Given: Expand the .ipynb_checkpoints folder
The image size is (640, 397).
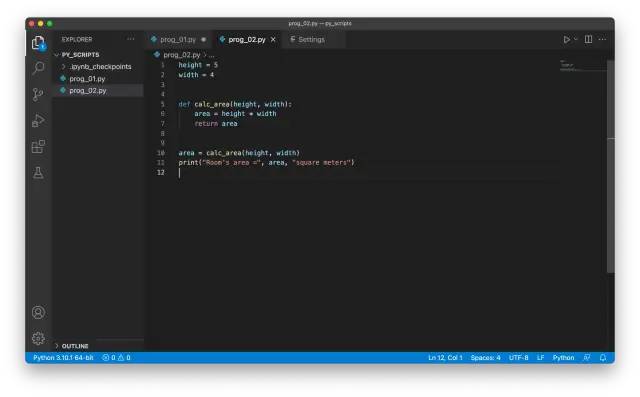Looking at the screenshot, I should [x=100, y=67].
